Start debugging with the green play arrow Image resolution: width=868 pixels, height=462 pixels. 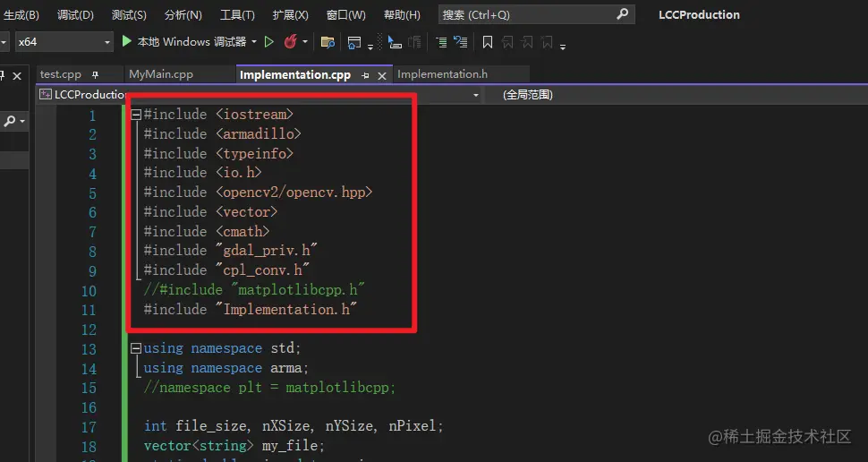127,41
